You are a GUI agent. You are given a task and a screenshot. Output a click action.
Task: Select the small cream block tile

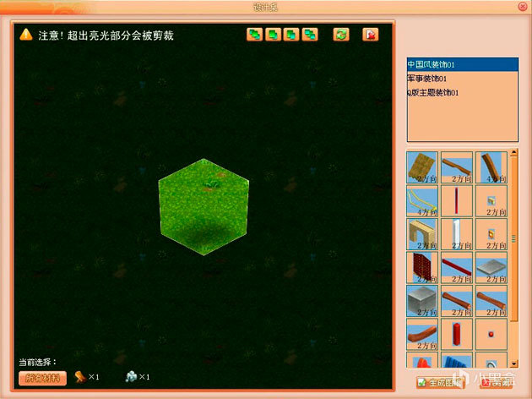tap(491, 200)
